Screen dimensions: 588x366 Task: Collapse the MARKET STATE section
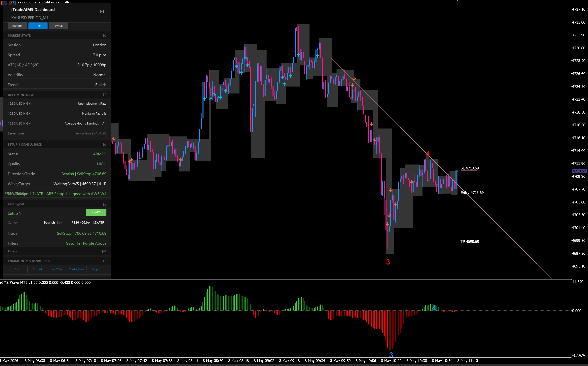[x=105, y=35]
